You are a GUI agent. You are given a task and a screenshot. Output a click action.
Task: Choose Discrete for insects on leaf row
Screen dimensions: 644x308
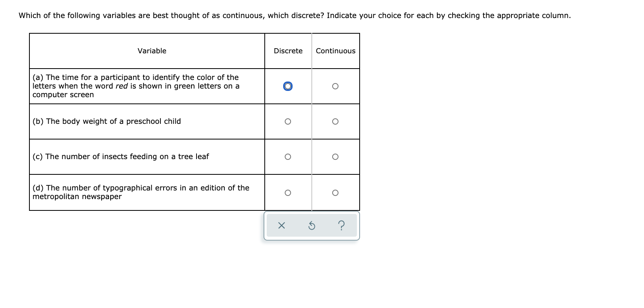pos(288,157)
